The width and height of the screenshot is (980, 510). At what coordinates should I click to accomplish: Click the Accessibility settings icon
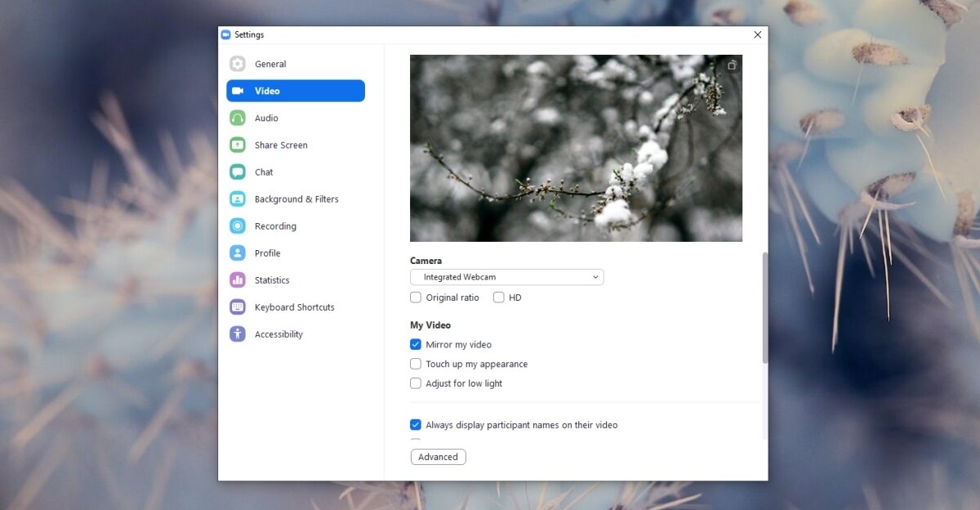[237, 333]
